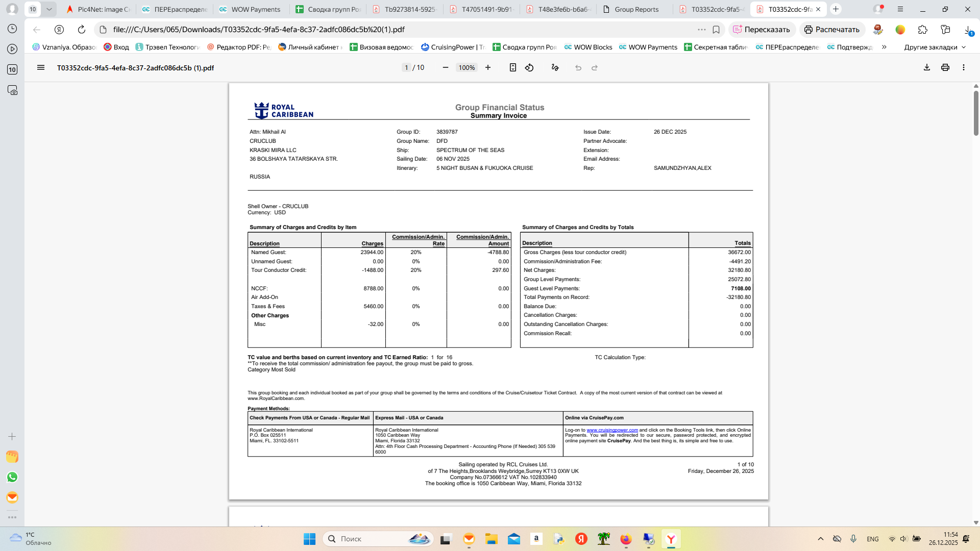Toggle the PDF sidebar hamburger menu

click(x=41, y=67)
